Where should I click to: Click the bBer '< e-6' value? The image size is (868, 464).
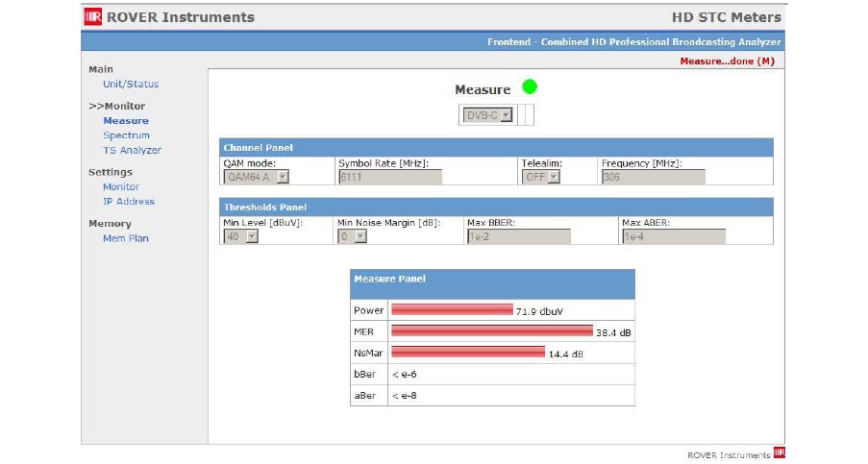coord(405,375)
